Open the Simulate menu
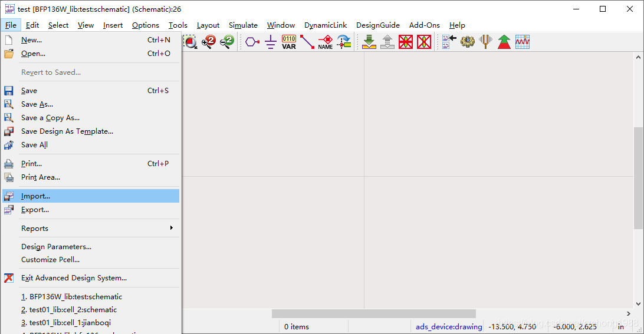 tap(243, 25)
